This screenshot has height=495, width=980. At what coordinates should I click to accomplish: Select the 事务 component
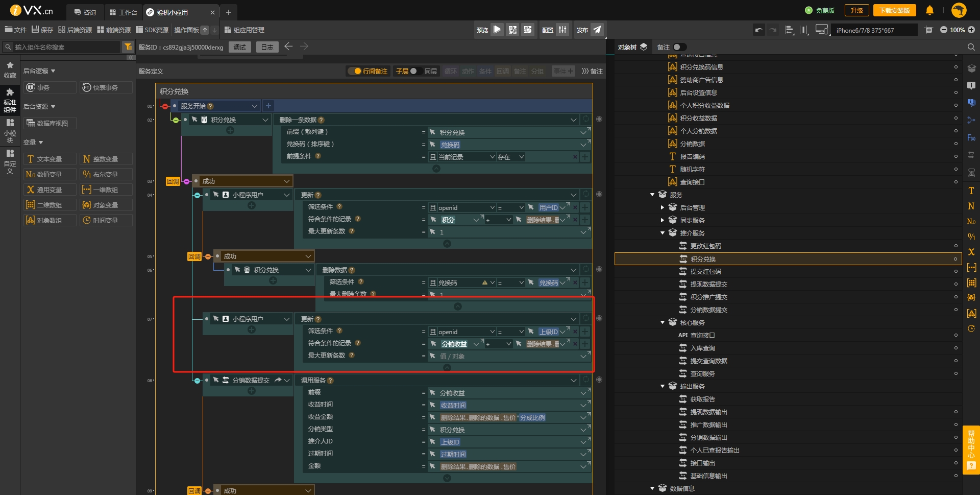(x=50, y=87)
